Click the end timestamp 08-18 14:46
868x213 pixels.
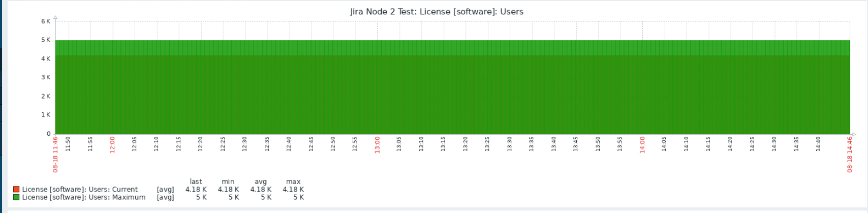[850, 154]
